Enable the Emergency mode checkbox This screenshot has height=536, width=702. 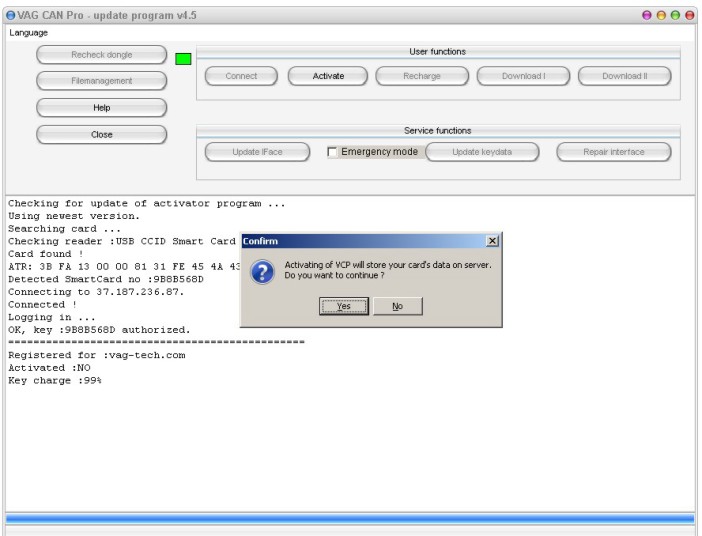pyautogui.click(x=332, y=152)
